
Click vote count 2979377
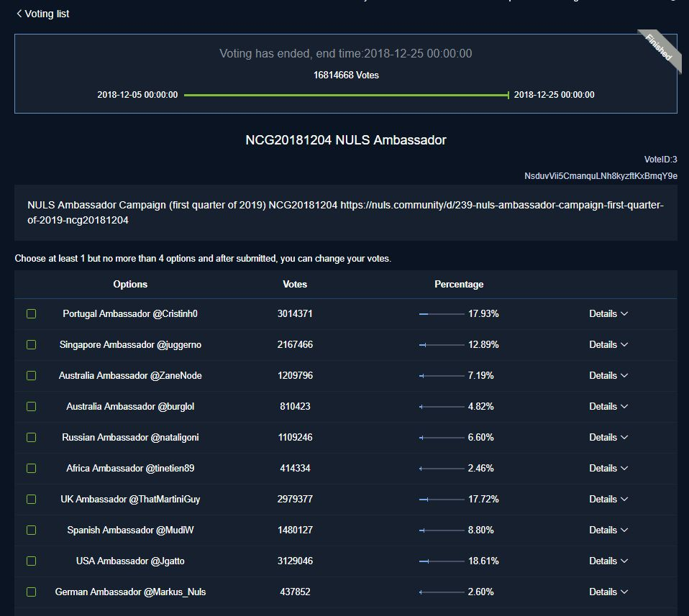(x=295, y=500)
